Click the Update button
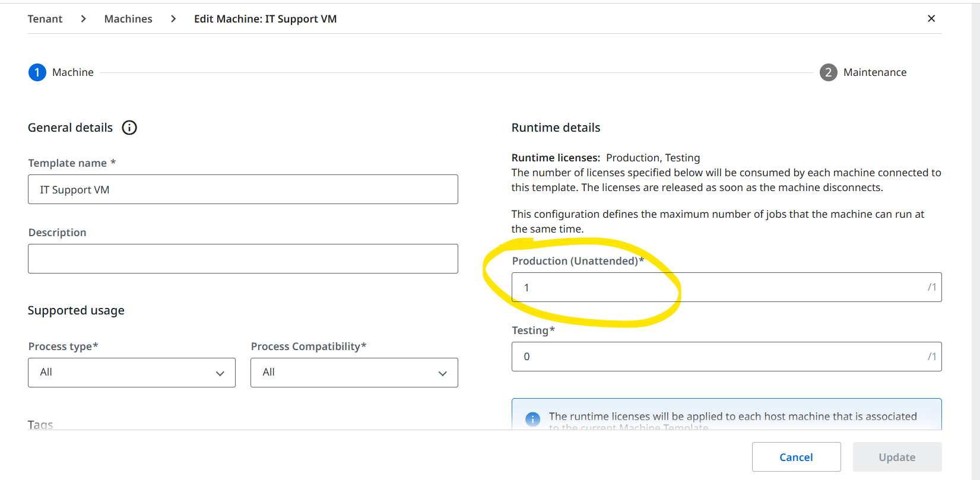This screenshot has width=980, height=480. [896, 457]
